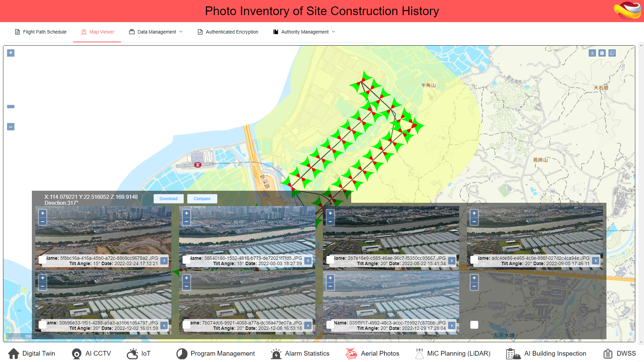Click the Compare button
Viewport: 644px width, 362px height.
pos(202,199)
